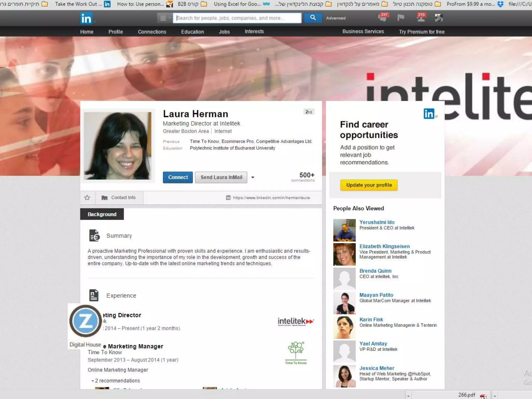Image resolution: width=532 pixels, height=399 pixels.
Task: Click the LinkedIn logo in header
Action: [86, 18]
